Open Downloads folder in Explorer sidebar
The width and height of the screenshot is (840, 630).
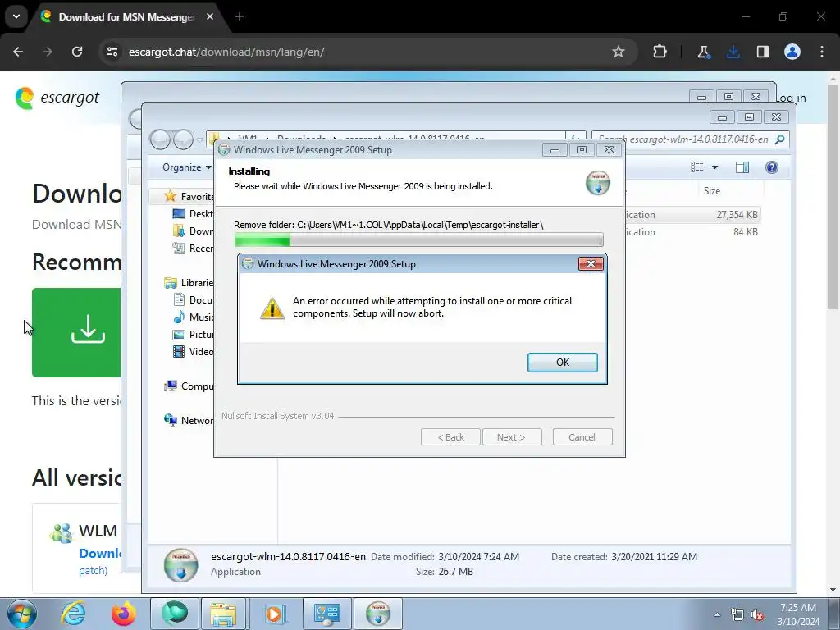(193, 231)
